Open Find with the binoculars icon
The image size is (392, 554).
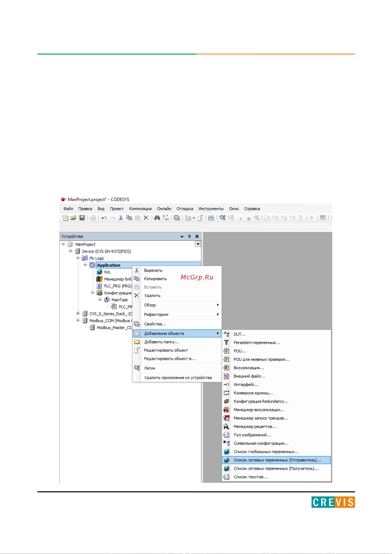(x=157, y=218)
